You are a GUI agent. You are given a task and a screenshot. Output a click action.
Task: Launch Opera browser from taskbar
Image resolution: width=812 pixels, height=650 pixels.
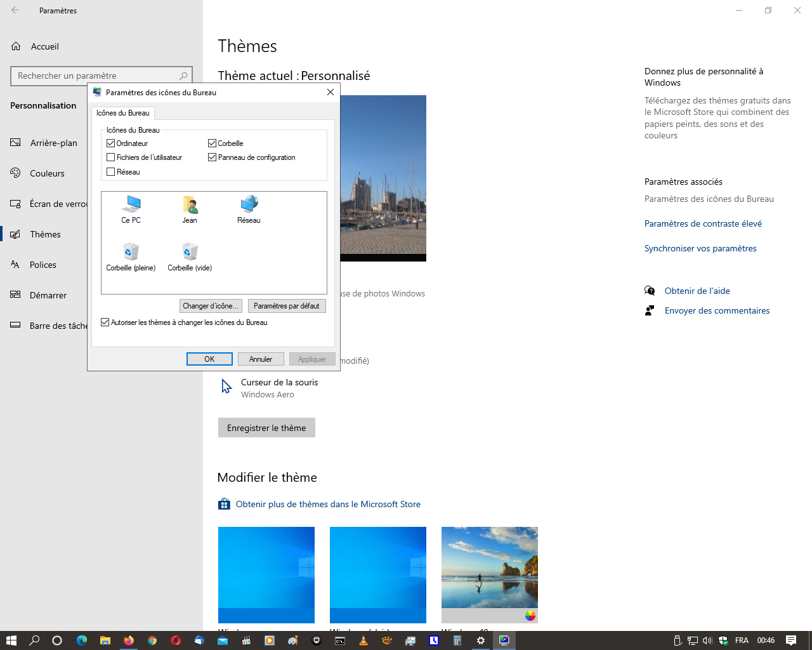pos(176,640)
